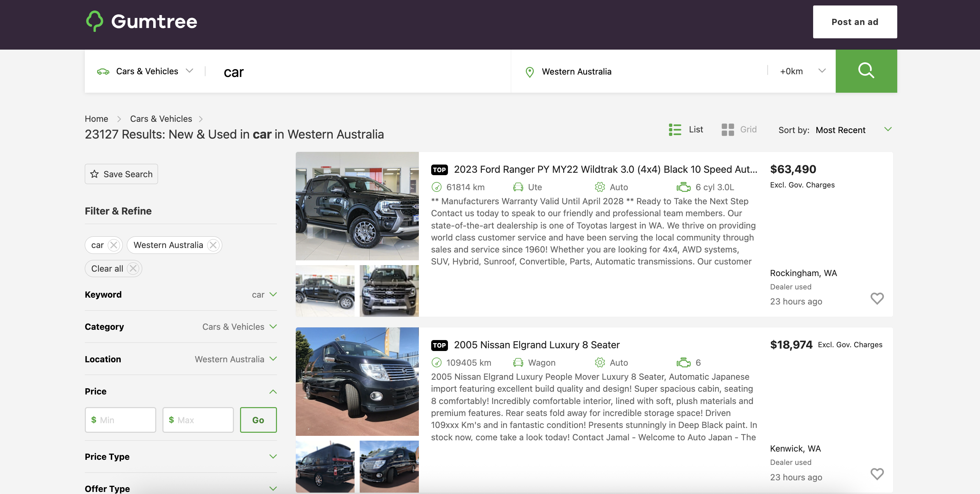Open Cars & Vehicles breadcrumb link
Viewport: 980px width, 494px height.
(161, 119)
